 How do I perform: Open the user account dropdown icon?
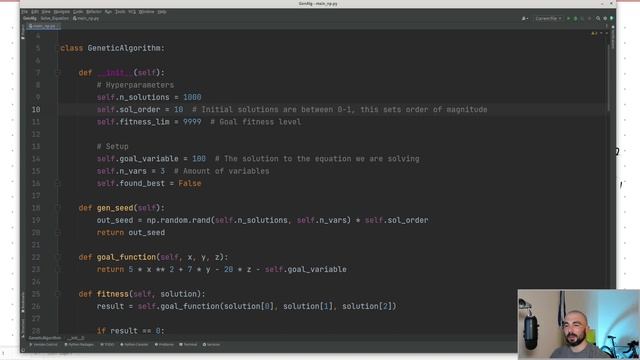point(524,18)
